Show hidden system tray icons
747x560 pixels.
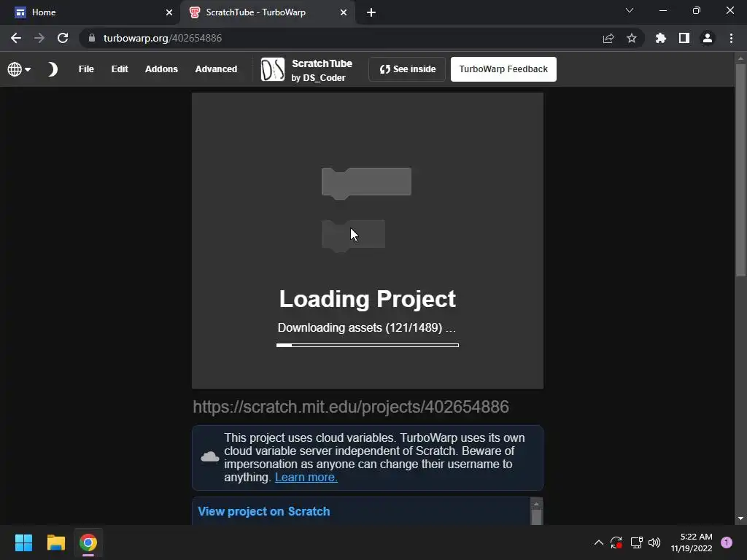[x=599, y=542]
